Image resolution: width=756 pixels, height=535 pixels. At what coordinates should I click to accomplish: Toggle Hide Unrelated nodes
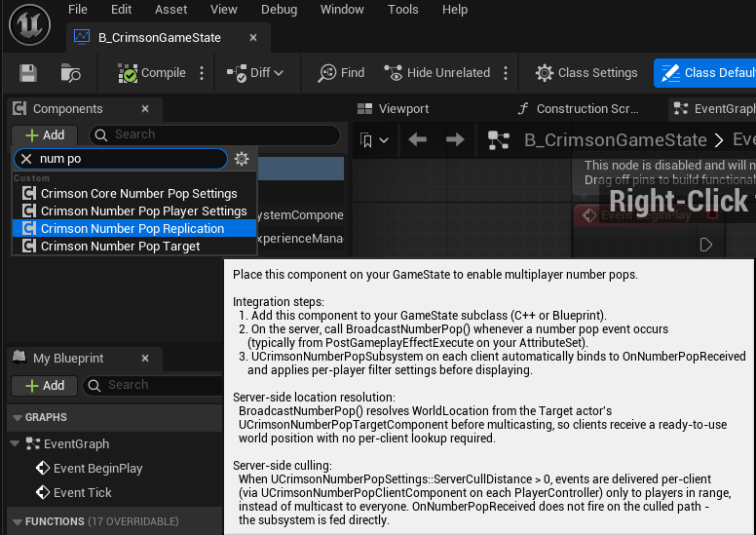(x=436, y=73)
